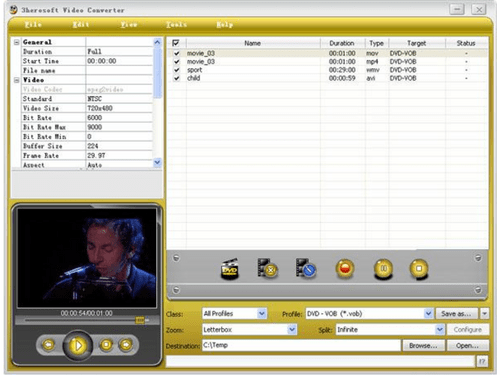Select the Bit Rate Max 9000 value

(119, 127)
